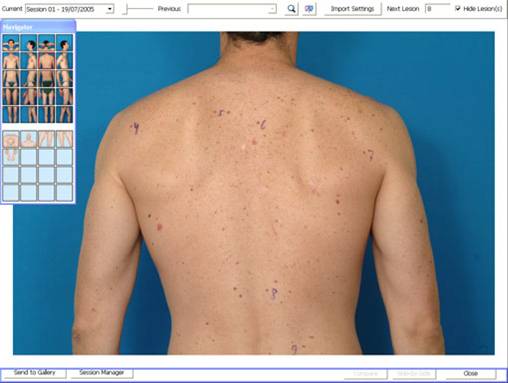Click the slider between Current and Previous
The height and width of the screenshot is (383, 508).
[138, 9]
